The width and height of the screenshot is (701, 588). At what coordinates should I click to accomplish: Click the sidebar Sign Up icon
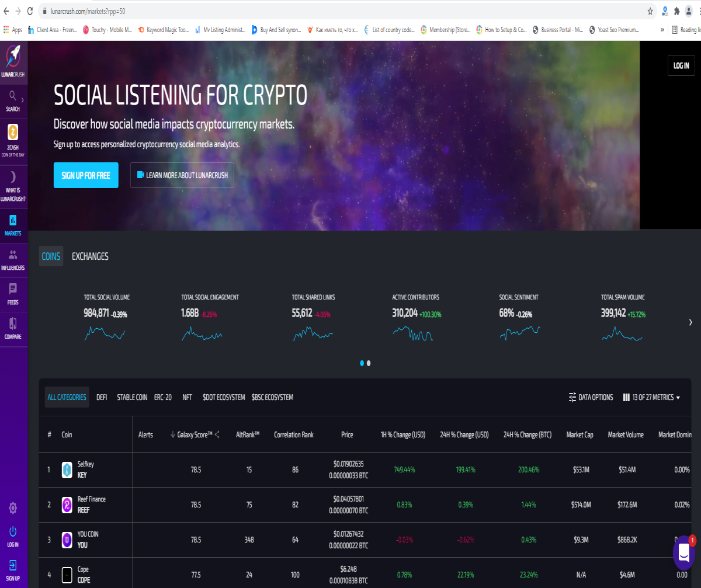coord(13,565)
